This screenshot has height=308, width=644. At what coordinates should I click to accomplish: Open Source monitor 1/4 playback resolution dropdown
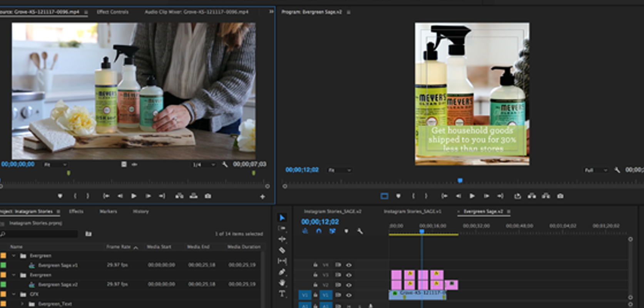[204, 165]
